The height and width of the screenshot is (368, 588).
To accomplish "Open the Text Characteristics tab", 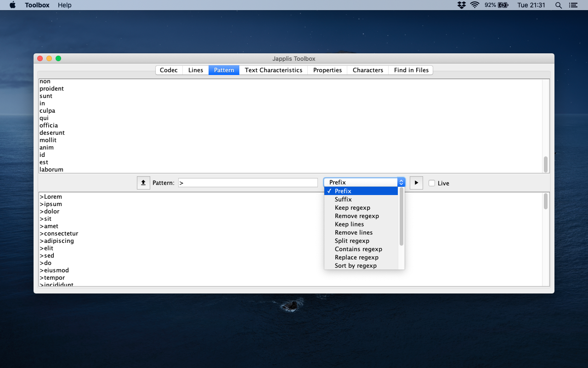I will click(273, 70).
